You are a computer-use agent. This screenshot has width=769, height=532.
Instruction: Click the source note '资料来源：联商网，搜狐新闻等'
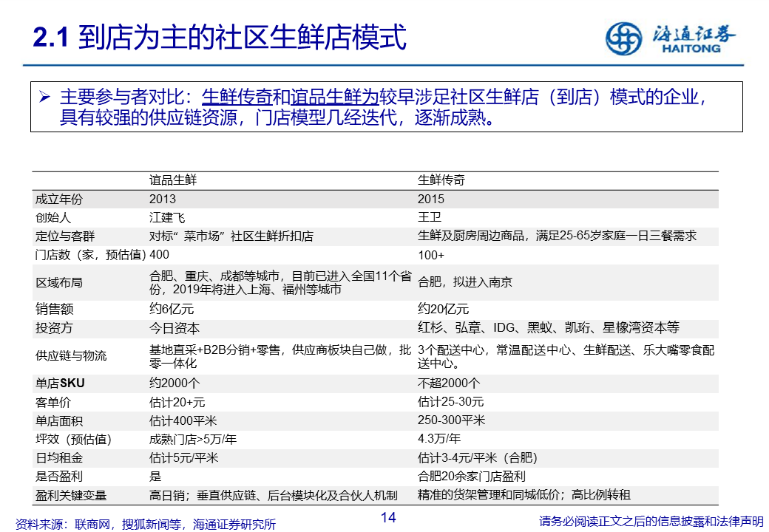(146, 524)
